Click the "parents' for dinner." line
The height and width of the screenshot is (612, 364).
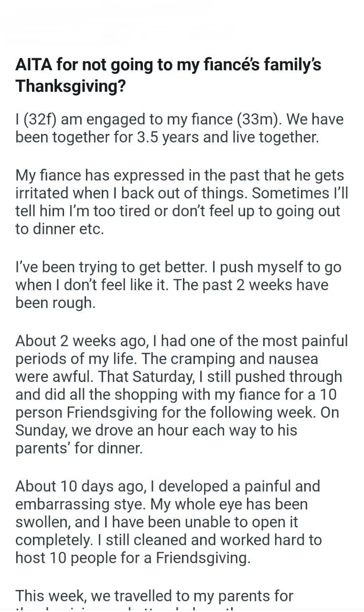tap(79, 448)
